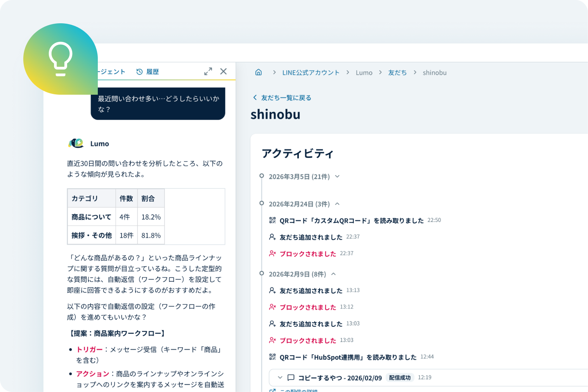Expand the 2026年3月5日 (21件) activity group
Viewport: 588px width, 392px height.
[x=336, y=176]
